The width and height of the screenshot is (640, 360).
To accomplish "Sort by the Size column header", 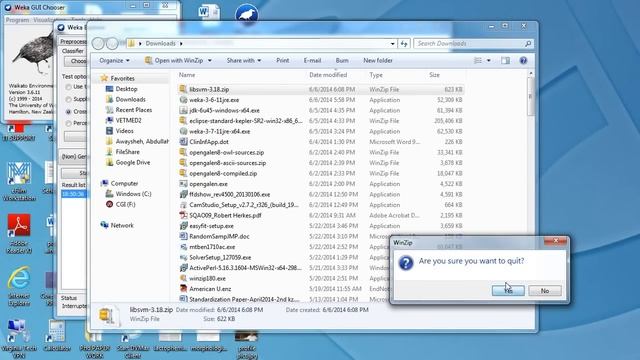I will (x=434, y=75).
